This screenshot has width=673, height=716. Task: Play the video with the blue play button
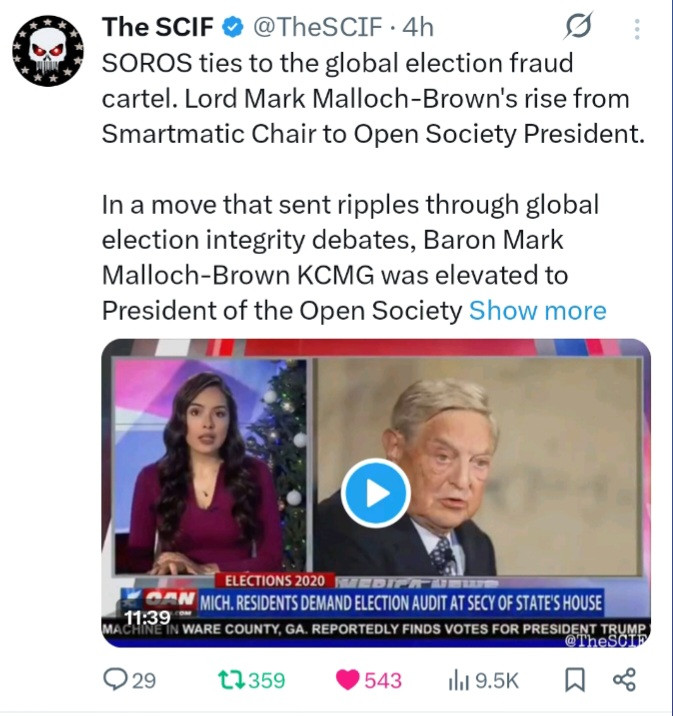pos(376,493)
